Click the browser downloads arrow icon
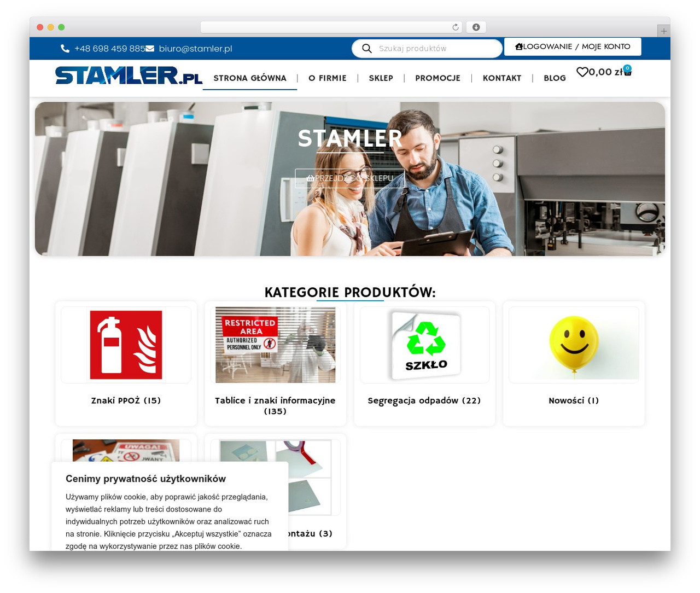 (x=476, y=27)
